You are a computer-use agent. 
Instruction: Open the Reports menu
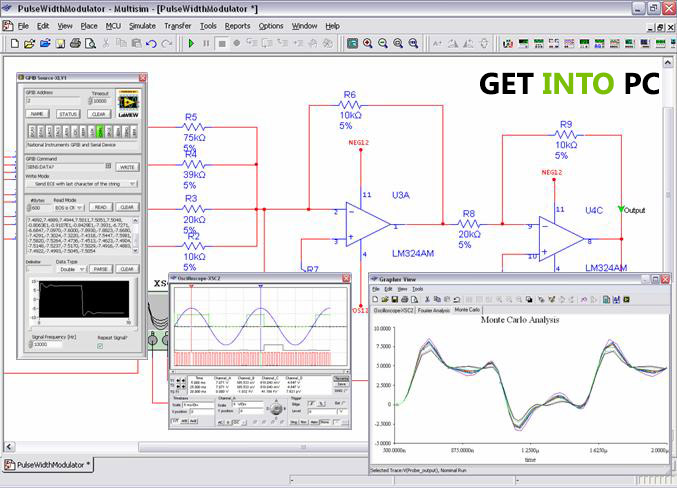tap(237, 26)
